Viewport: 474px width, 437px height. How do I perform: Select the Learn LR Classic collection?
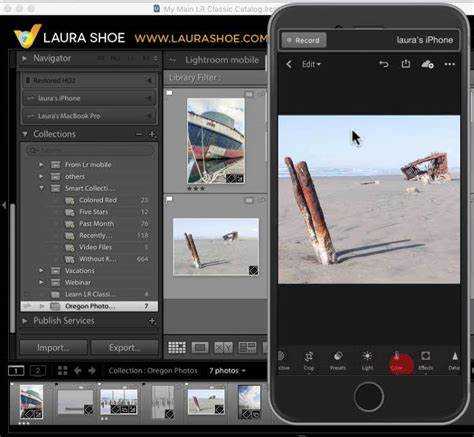coord(89,294)
